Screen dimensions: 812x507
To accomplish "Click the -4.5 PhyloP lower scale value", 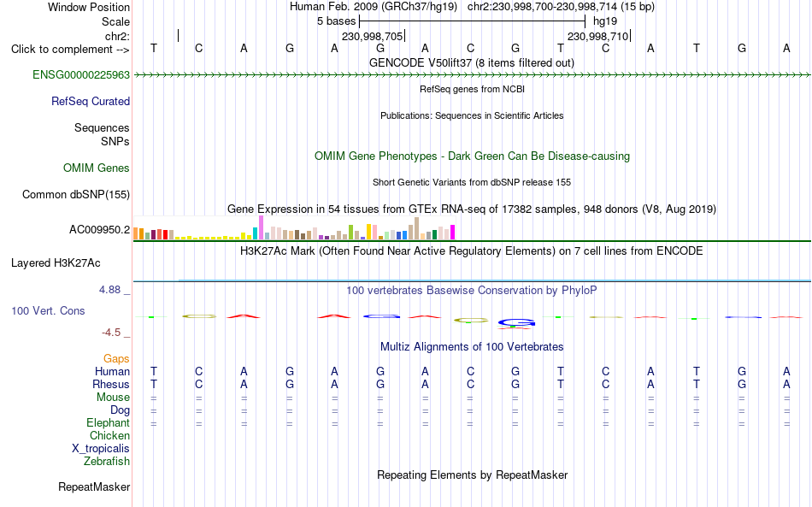I will [111, 333].
